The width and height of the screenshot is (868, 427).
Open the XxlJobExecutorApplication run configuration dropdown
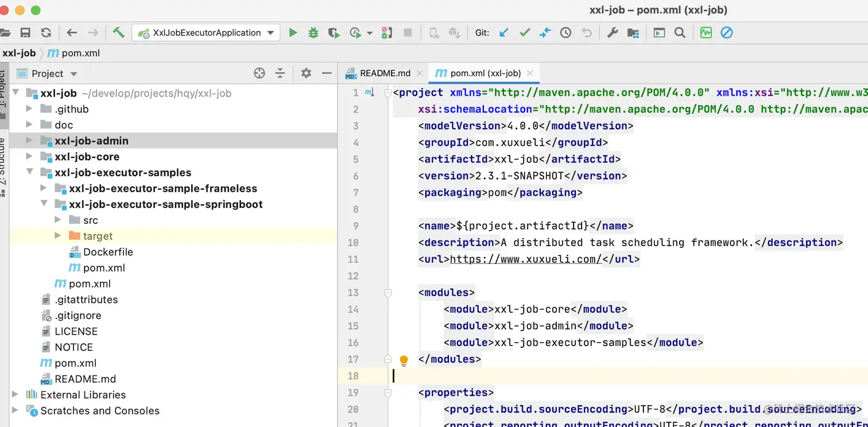[206, 33]
